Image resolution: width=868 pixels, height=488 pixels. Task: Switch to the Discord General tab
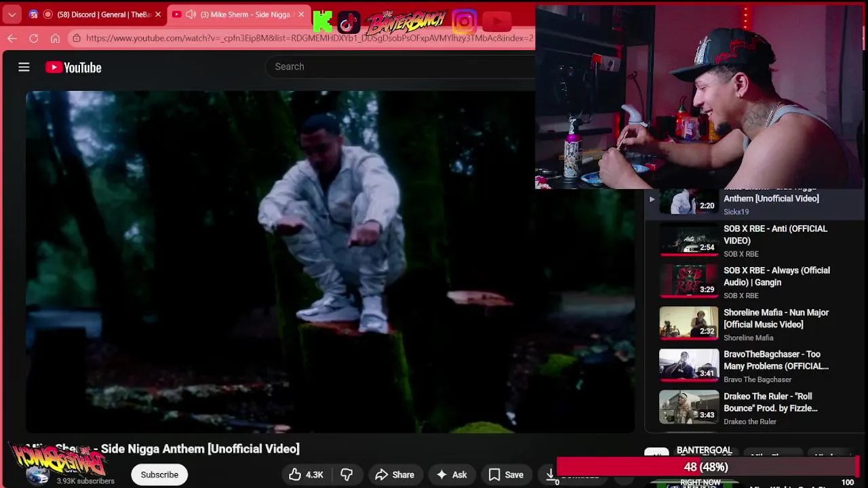pos(94,14)
